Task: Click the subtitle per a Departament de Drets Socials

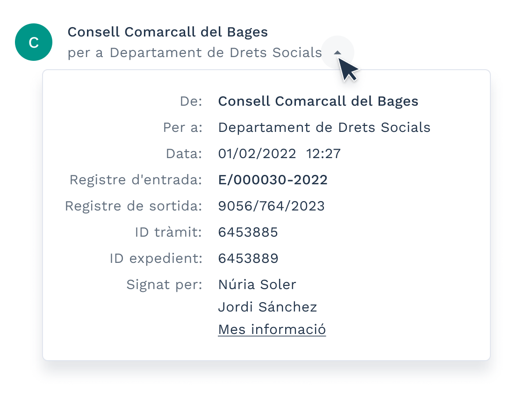Action: coord(194,52)
